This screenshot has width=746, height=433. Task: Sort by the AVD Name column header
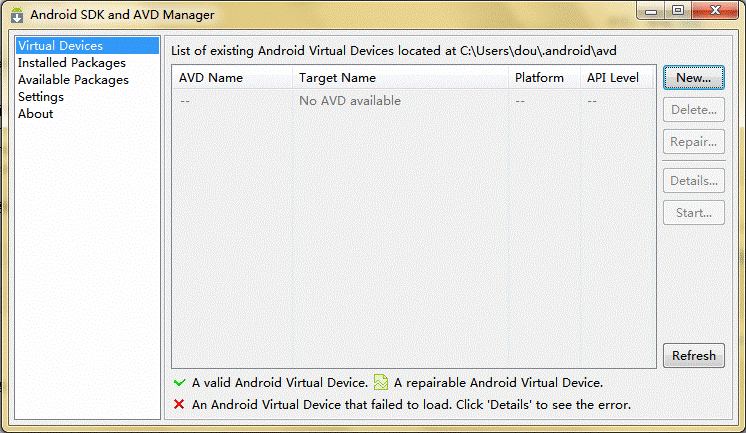232,78
